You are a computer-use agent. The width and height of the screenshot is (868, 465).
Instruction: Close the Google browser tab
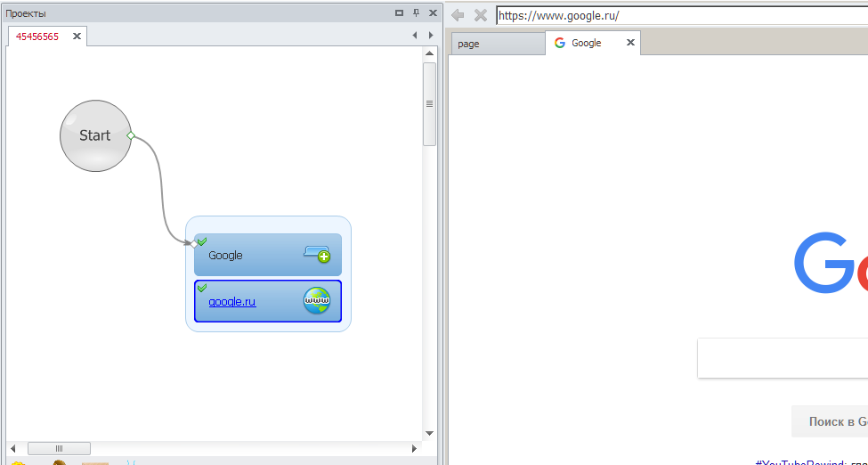630,42
